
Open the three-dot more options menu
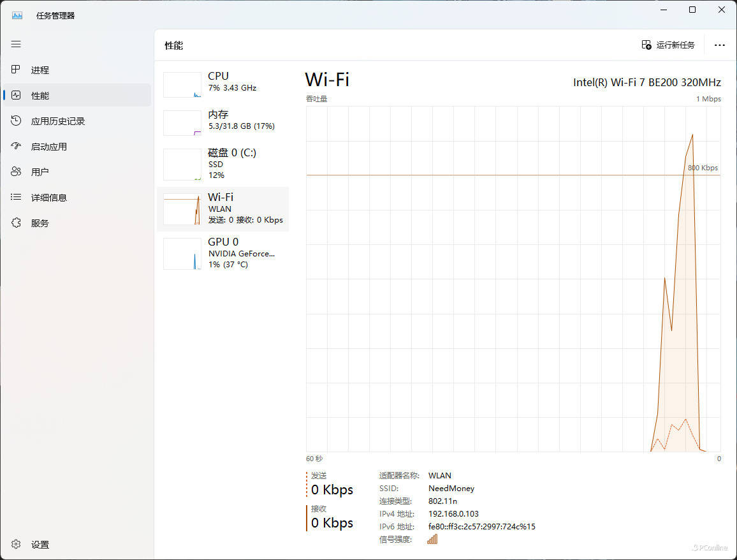[x=720, y=45]
